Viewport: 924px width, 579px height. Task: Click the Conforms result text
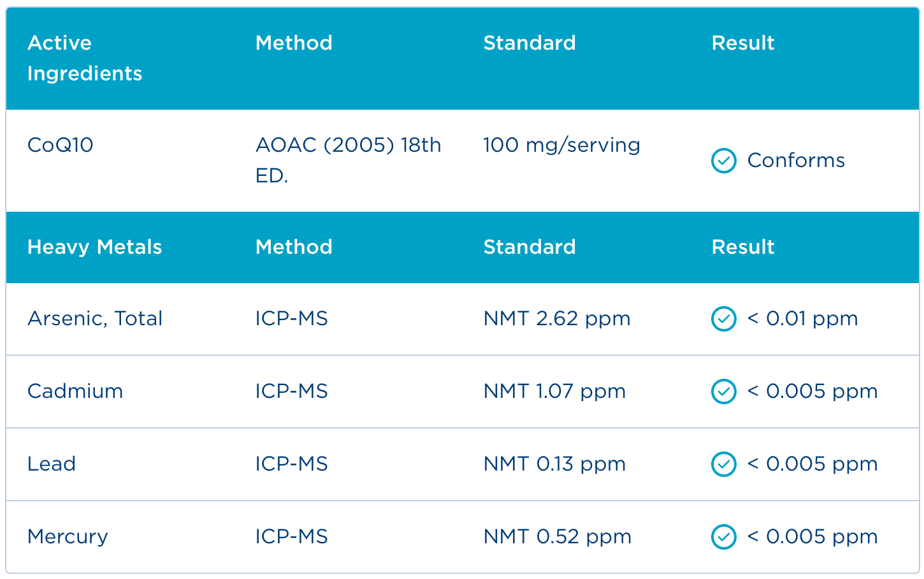point(796,160)
